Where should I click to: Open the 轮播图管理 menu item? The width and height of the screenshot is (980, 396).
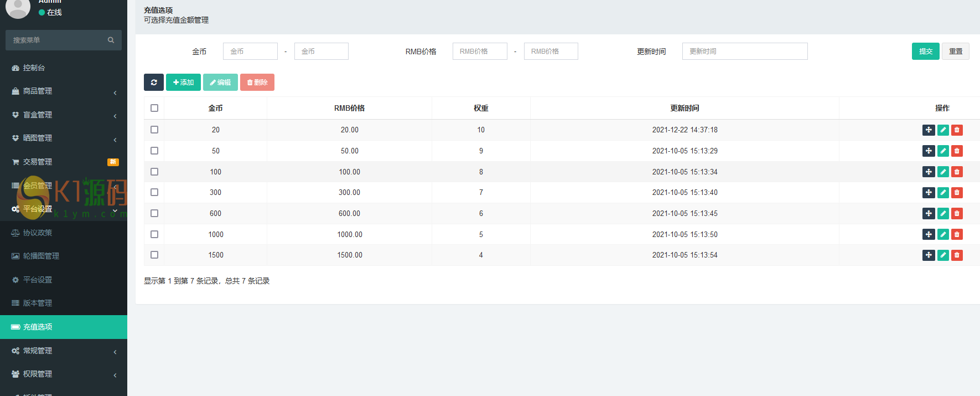click(x=41, y=256)
